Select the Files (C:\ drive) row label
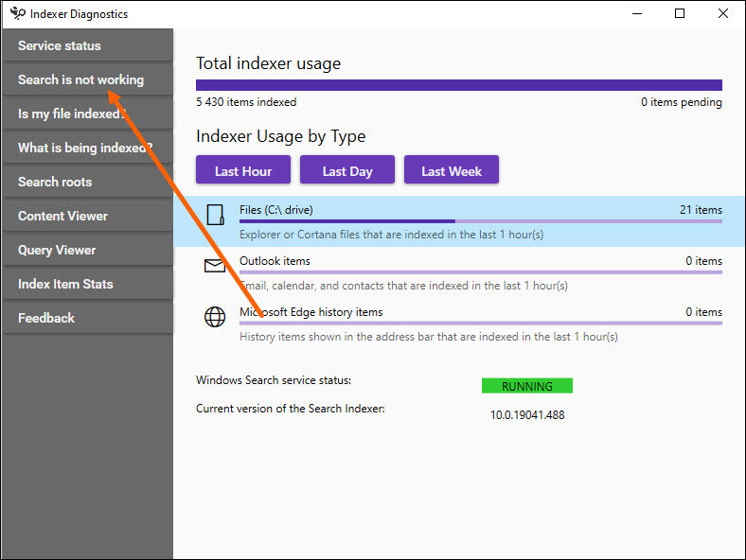This screenshot has width=746, height=560. [x=275, y=210]
